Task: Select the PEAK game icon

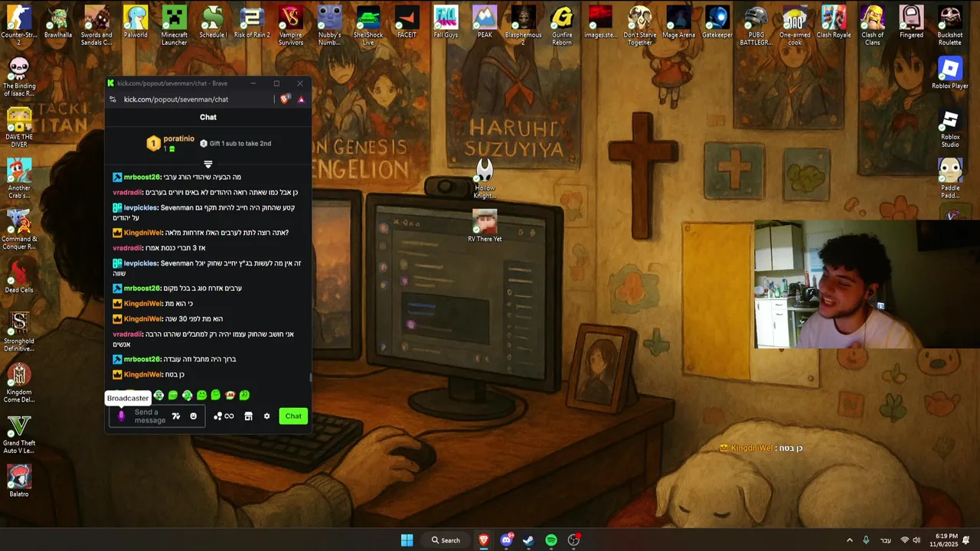Action: click(485, 23)
